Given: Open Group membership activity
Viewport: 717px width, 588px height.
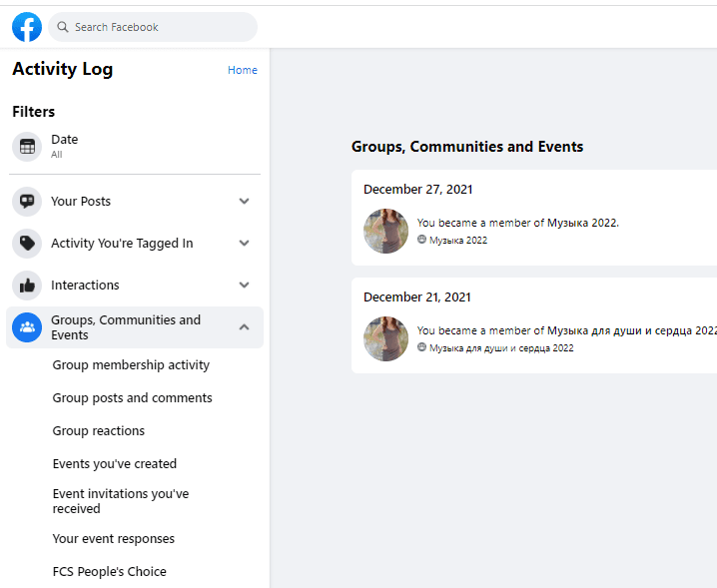Looking at the screenshot, I should [x=131, y=365].
